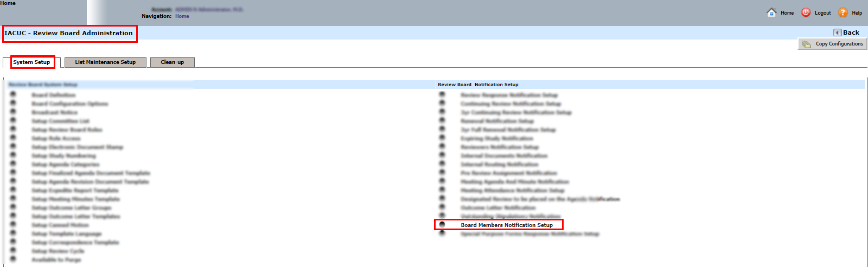Open Setup Agenda Revision Document Template link
The width and height of the screenshot is (868, 267).
[x=90, y=182]
